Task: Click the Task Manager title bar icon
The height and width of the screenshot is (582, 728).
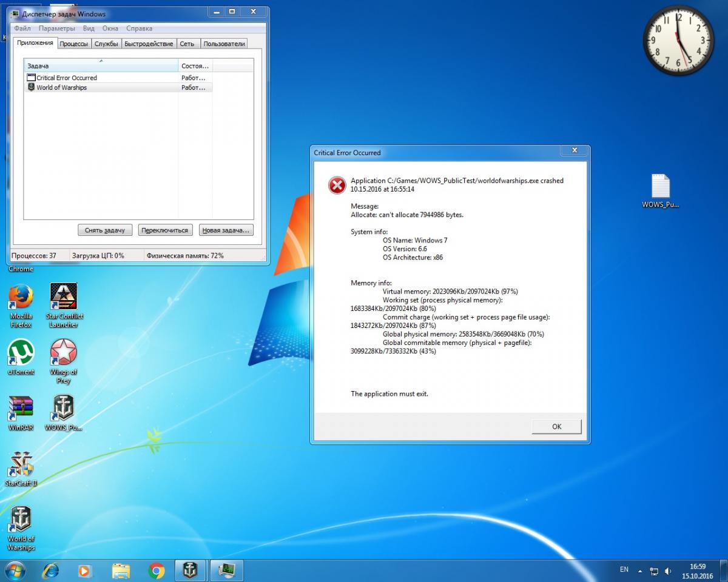Action: coord(16,14)
